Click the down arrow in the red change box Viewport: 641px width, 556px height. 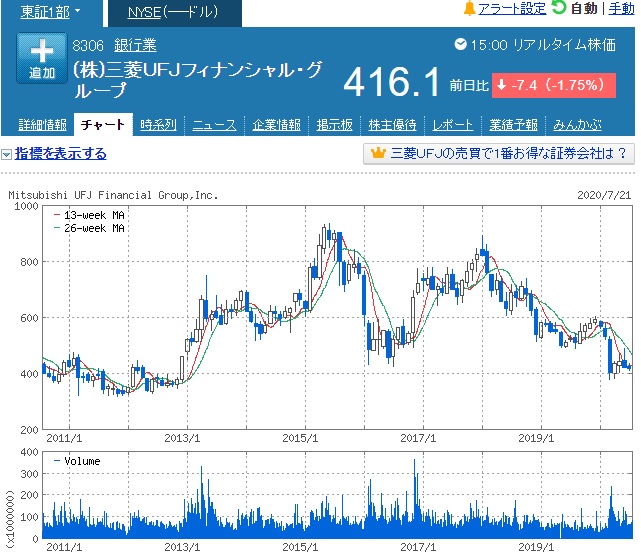(x=501, y=85)
